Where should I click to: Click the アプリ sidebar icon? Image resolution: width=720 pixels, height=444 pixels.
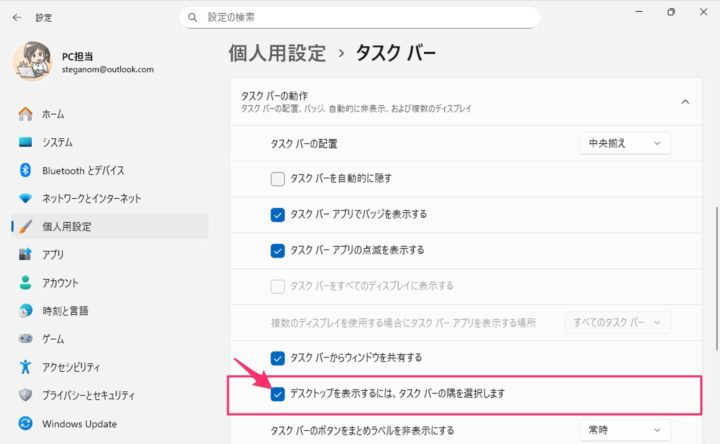click(25, 255)
